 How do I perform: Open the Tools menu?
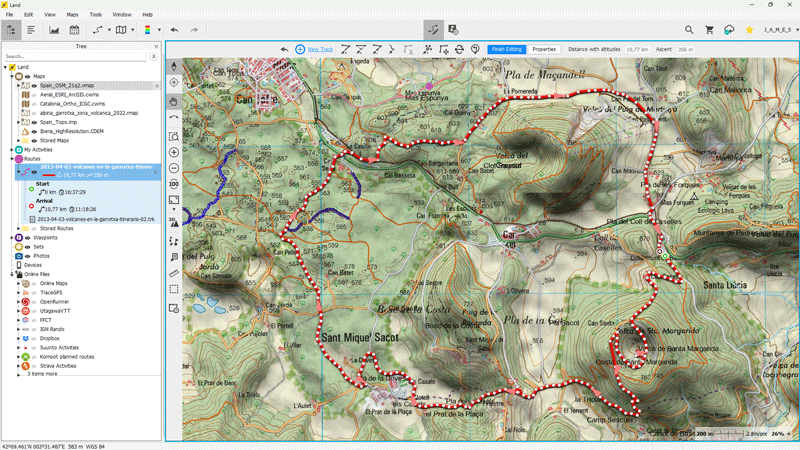point(95,15)
